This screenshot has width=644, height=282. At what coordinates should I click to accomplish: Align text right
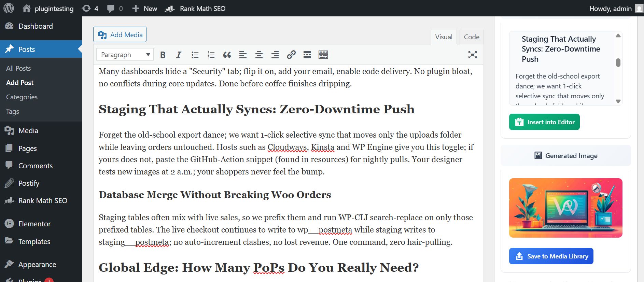point(275,55)
